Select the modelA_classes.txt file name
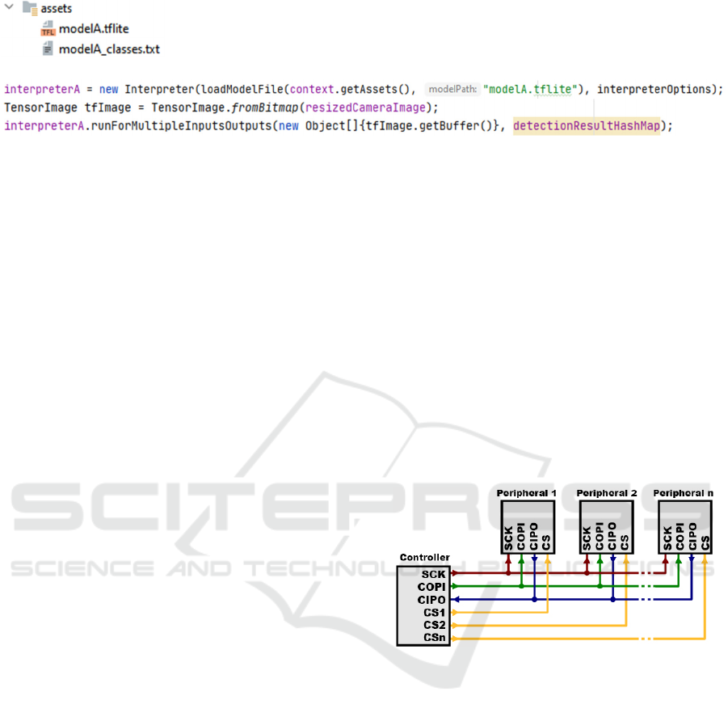The width and height of the screenshot is (728, 717). (x=109, y=49)
